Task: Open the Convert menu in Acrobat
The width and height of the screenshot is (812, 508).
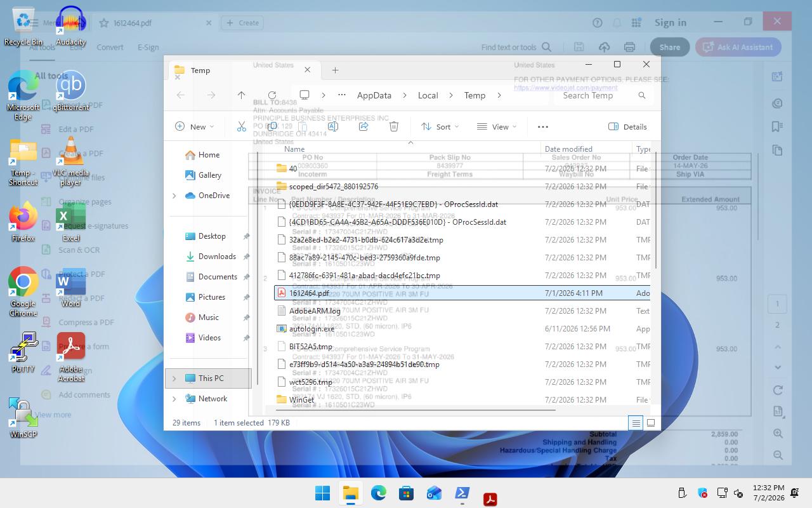Action: pyautogui.click(x=110, y=47)
